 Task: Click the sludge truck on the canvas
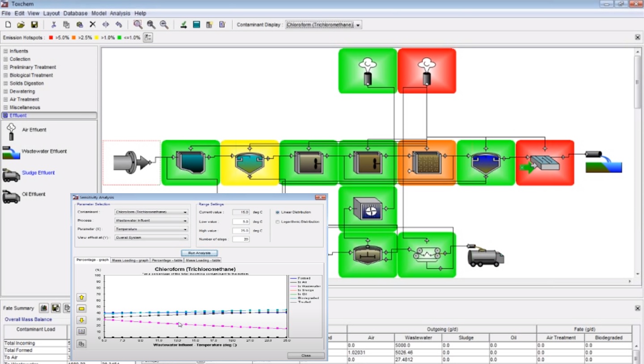point(486,256)
